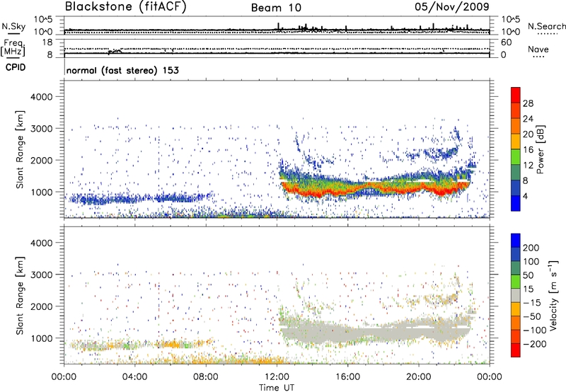Click the "50" value on the Velocity scale
Image resolution: width=566 pixels, height=392 pixels.
click(528, 275)
